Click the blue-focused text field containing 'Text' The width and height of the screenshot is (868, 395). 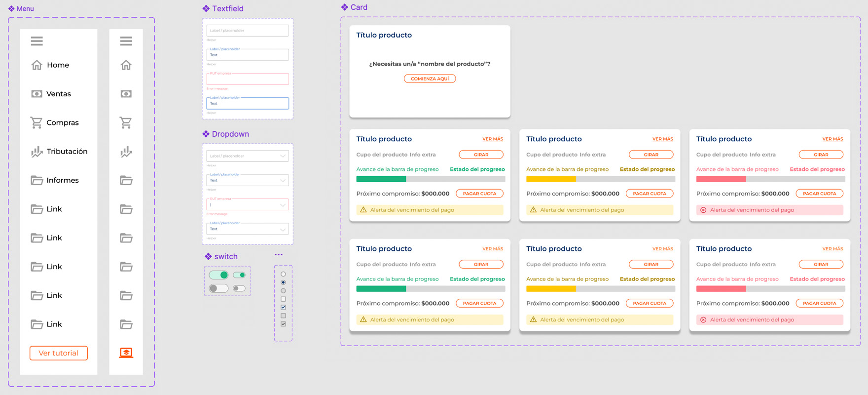coord(248,103)
